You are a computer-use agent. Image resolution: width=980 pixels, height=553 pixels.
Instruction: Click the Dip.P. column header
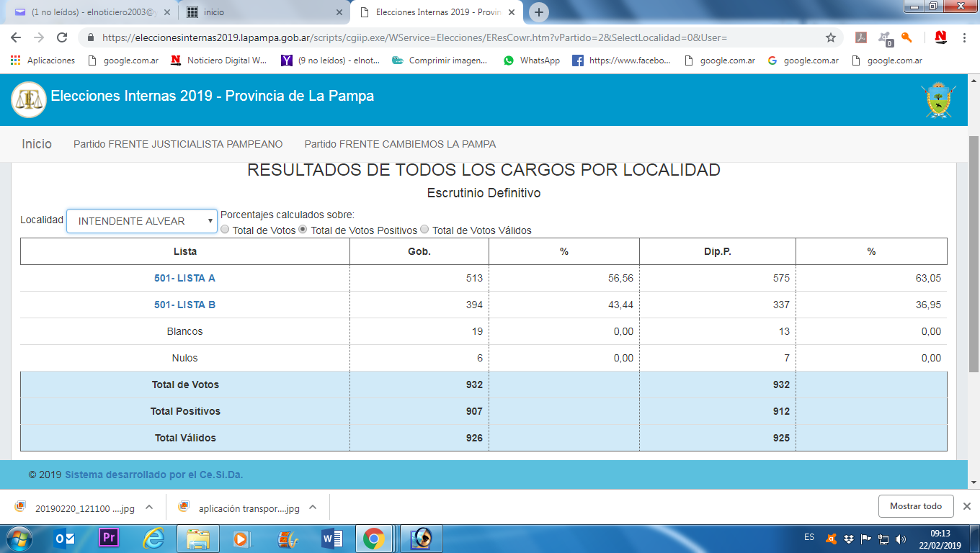point(718,251)
